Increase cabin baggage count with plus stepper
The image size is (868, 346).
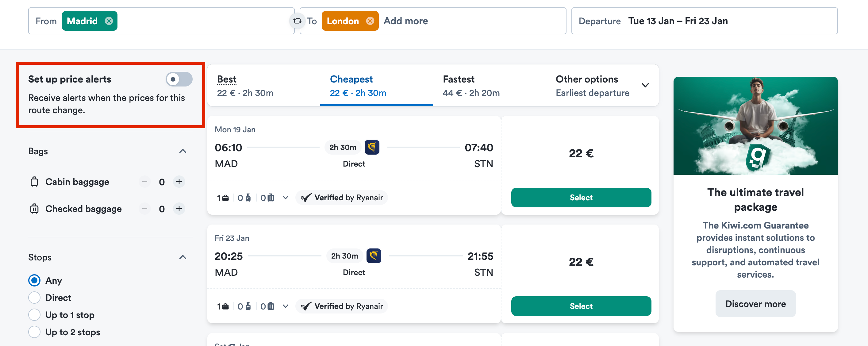click(x=179, y=182)
